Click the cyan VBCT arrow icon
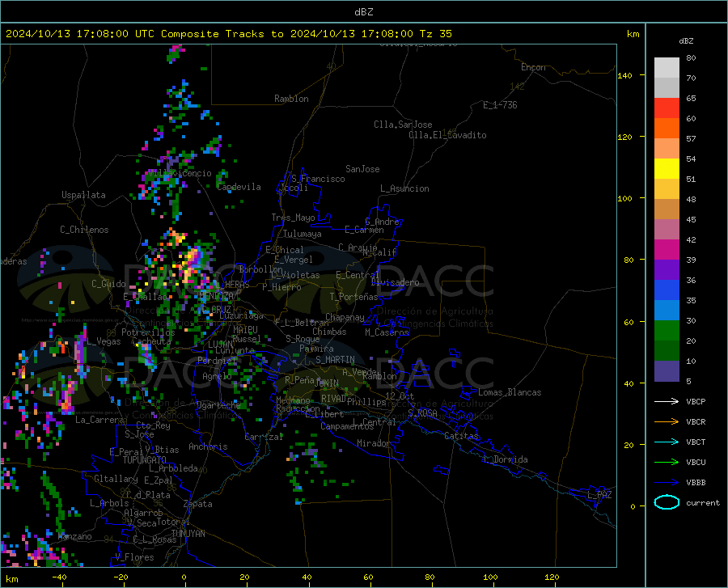 coord(667,442)
